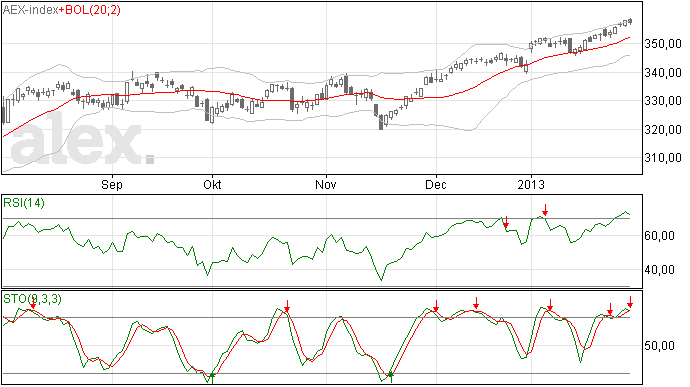Click the STO(9,3,3) panel label

(33, 299)
